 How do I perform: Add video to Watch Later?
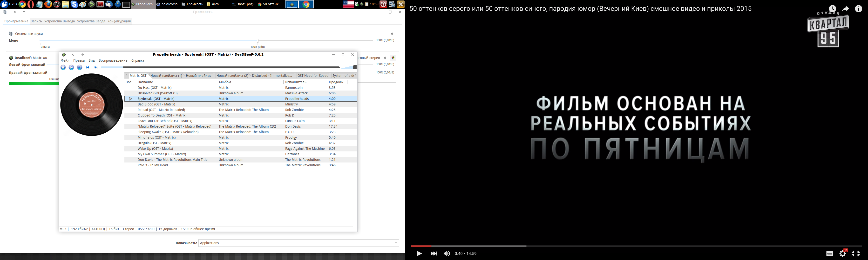click(833, 9)
